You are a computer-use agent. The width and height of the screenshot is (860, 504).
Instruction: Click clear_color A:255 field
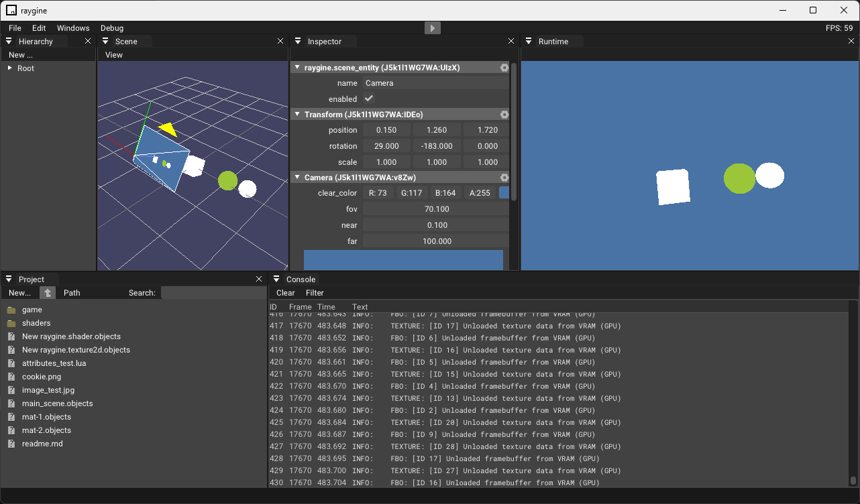[x=480, y=193]
